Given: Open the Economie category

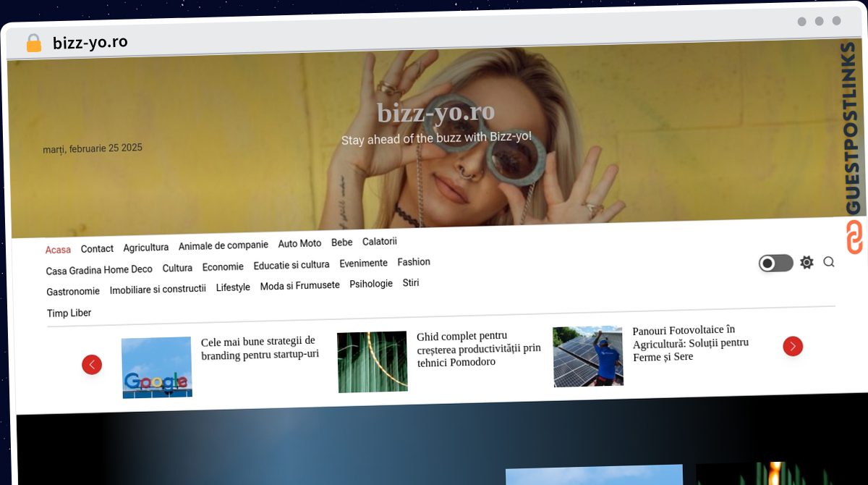Looking at the screenshot, I should (x=223, y=267).
